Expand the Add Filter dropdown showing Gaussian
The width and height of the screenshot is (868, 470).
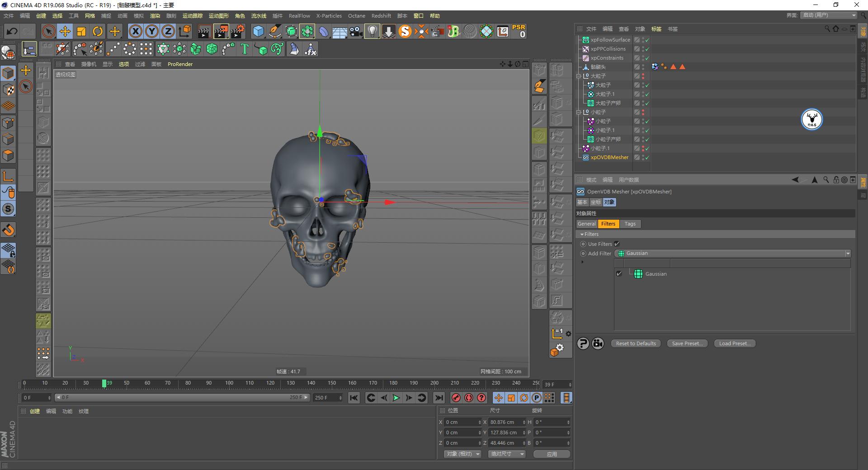pyautogui.click(x=848, y=253)
